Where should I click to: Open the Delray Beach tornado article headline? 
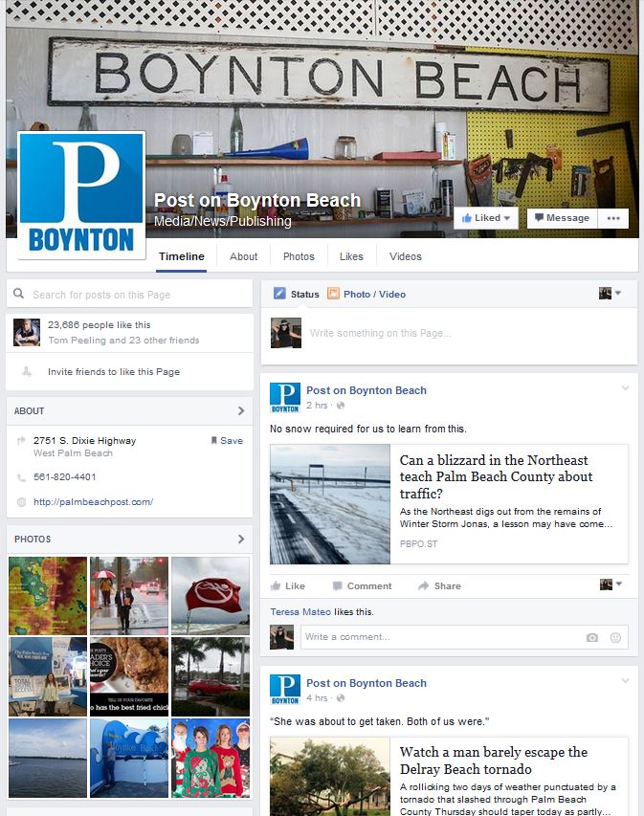coord(494,761)
